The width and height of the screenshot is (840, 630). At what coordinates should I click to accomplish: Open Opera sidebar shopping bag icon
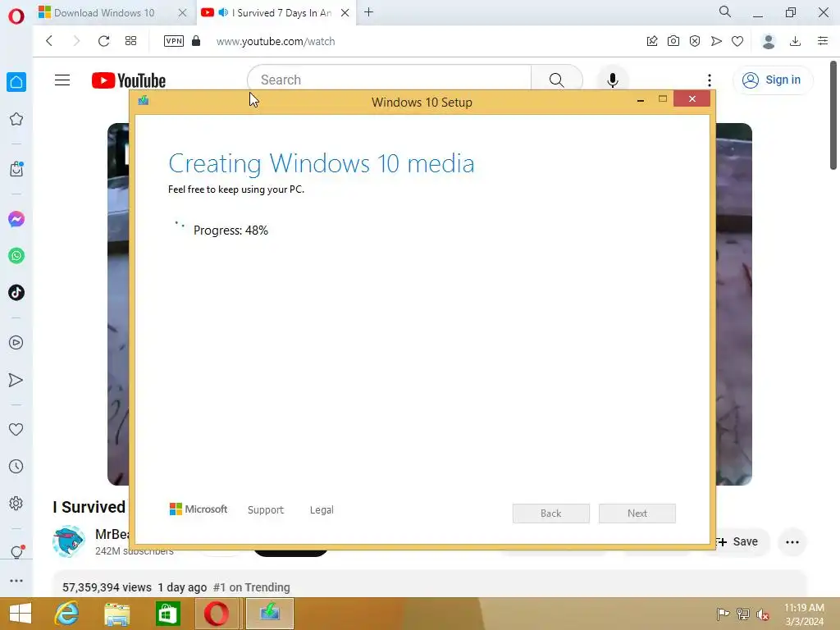point(16,169)
